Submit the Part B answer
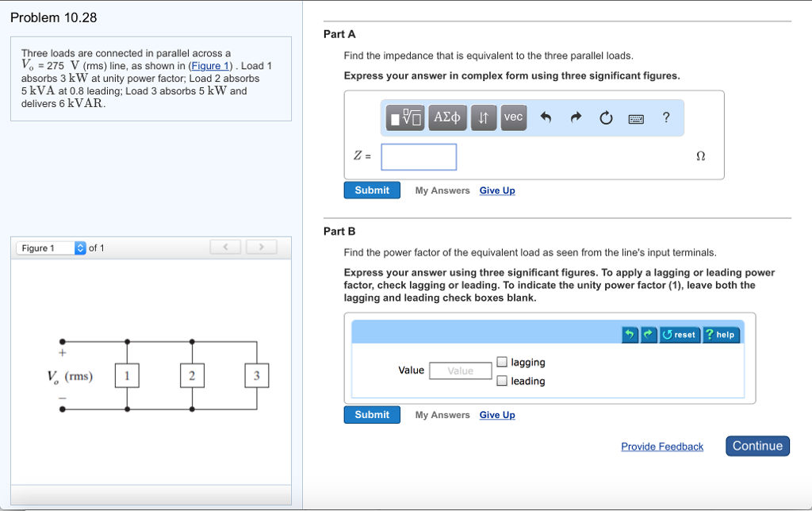Viewport: 812px width, 511px height. pyautogui.click(x=371, y=414)
